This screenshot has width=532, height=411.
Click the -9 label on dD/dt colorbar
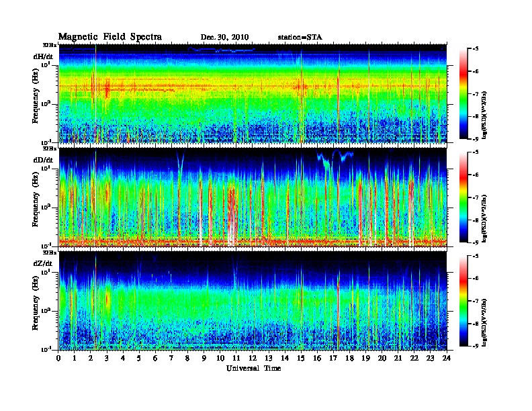click(x=476, y=242)
